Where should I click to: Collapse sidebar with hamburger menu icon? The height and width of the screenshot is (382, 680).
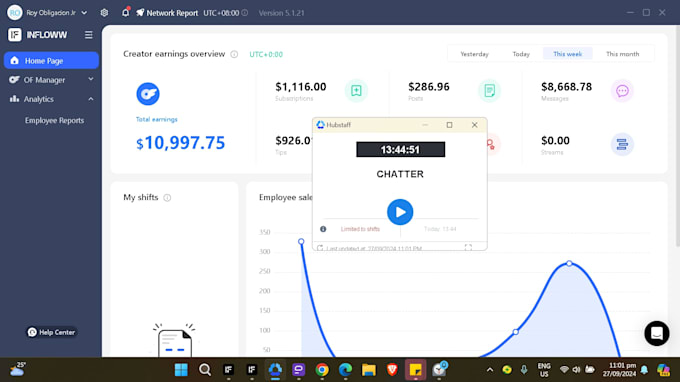tap(88, 35)
